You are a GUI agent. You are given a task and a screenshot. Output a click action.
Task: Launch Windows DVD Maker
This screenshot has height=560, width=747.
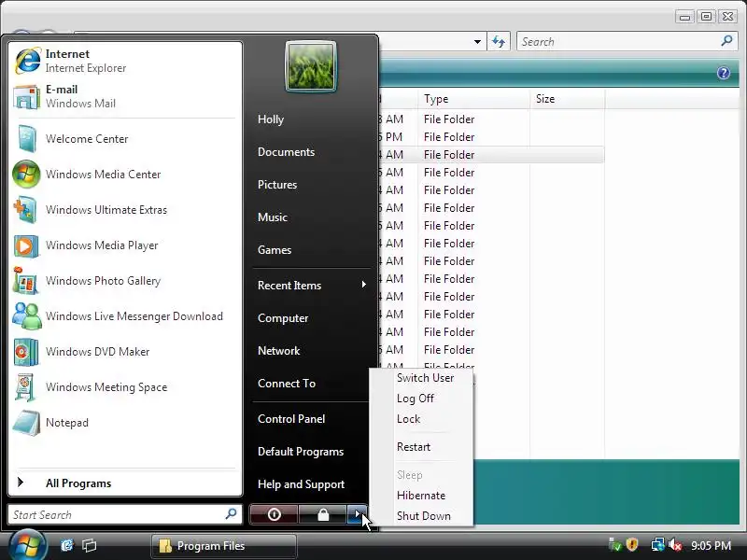(x=125, y=352)
